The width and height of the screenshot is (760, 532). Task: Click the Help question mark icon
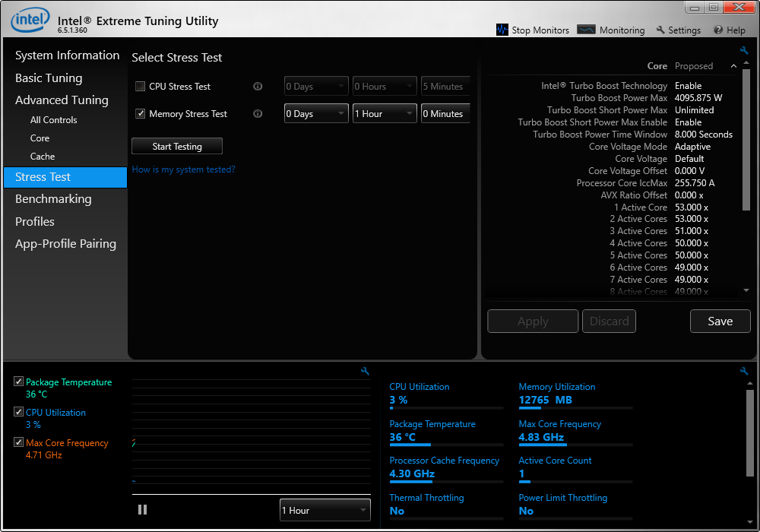718,30
